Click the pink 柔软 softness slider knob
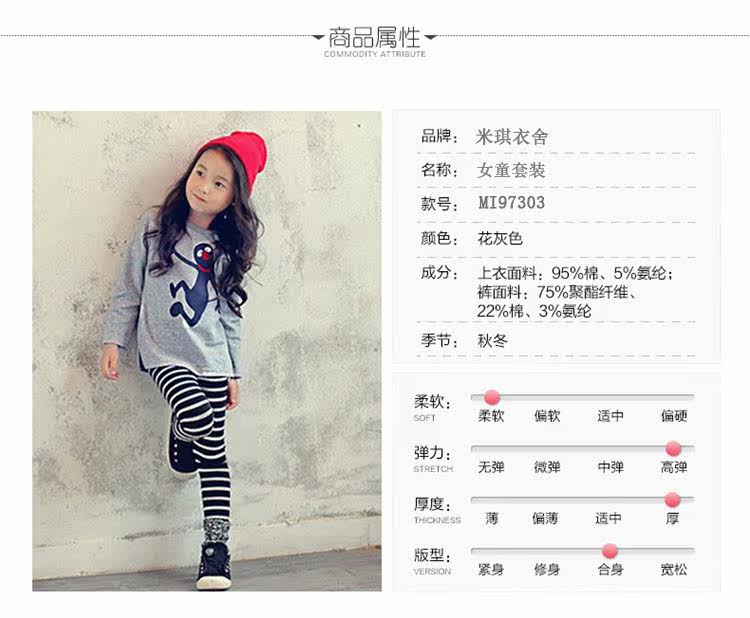 click(492, 397)
